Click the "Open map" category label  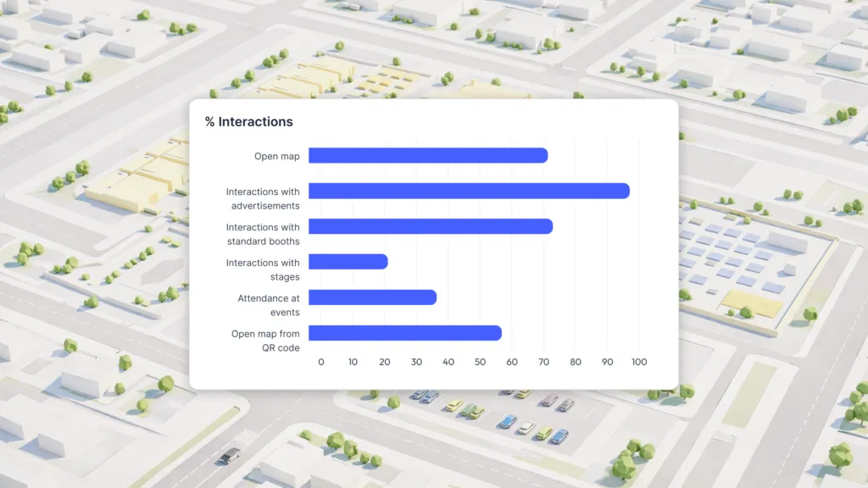point(276,157)
